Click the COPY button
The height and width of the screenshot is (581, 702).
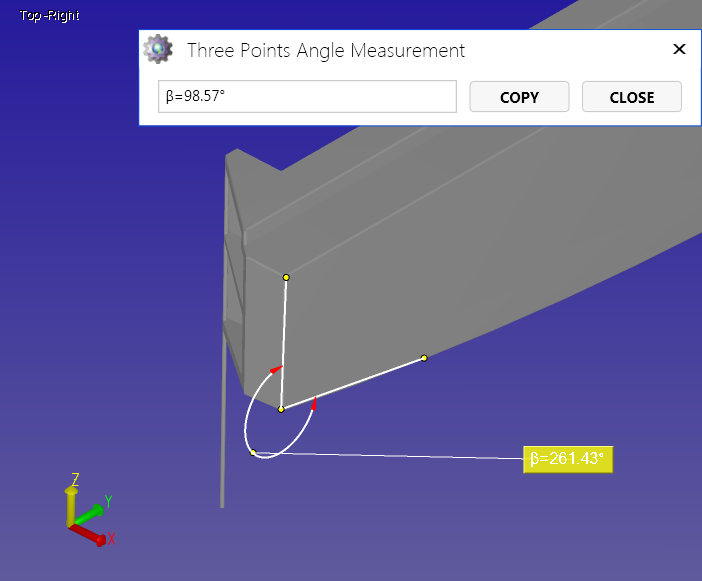(519, 97)
